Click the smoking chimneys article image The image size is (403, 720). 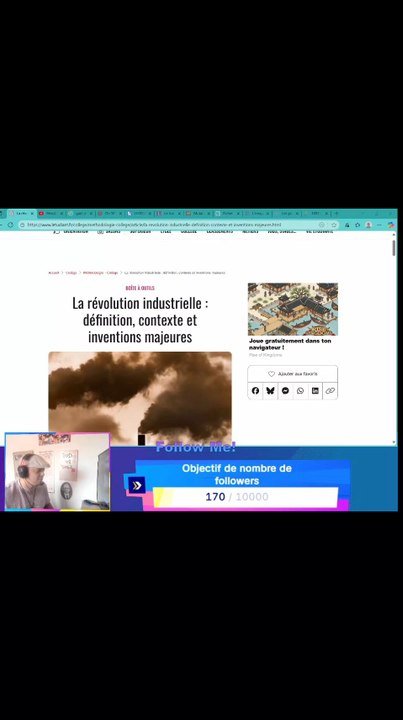(x=140, y=398)
